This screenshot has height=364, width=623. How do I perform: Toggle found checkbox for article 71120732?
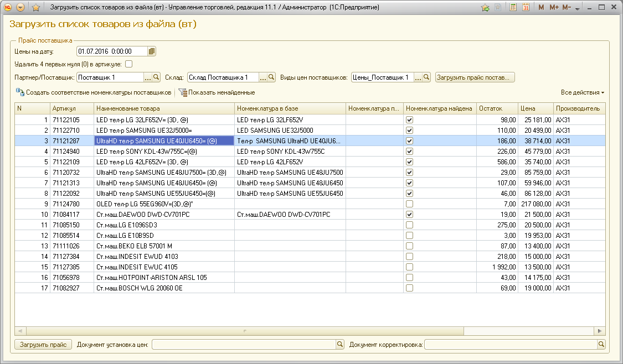[x=409, y=172]
